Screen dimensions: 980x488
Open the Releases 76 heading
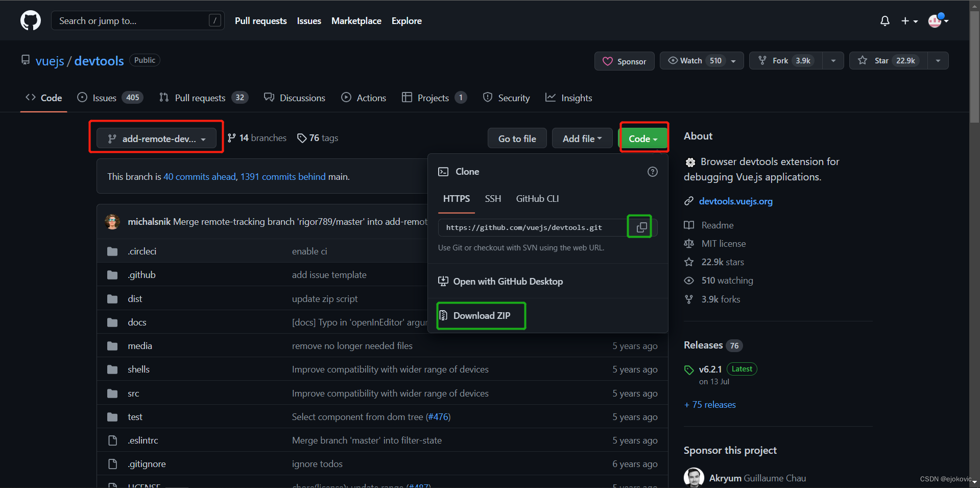coord(713,345)
